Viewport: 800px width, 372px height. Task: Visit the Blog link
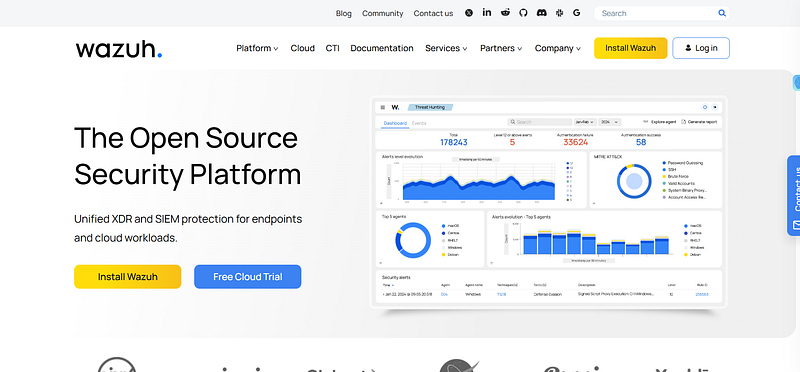pos(343,13)
